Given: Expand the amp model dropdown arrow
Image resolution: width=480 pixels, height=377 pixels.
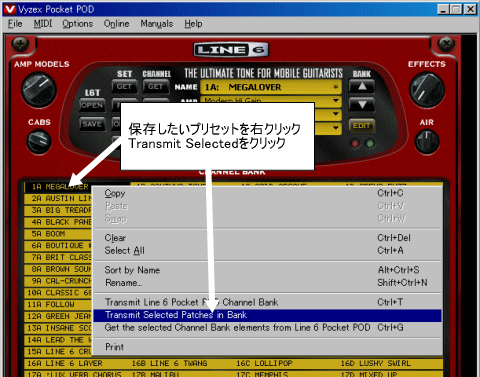Looking at the screenshot, I should pos(336,100).
